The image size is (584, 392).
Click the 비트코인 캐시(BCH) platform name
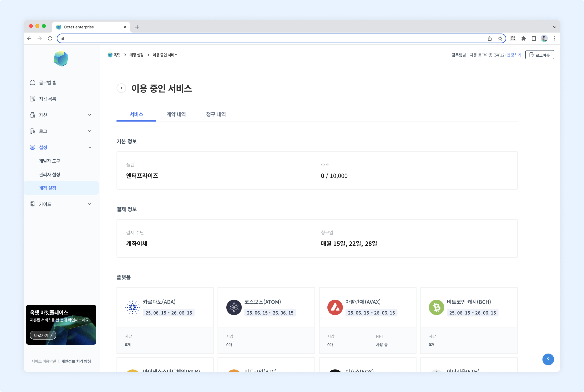click(x=469, y=302)
